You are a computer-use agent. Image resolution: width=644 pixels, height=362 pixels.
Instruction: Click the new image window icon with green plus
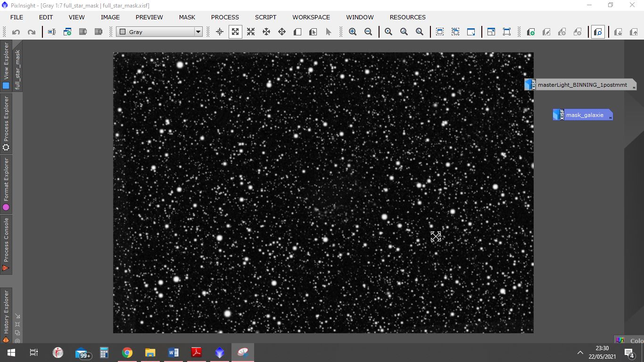[67, 32]
